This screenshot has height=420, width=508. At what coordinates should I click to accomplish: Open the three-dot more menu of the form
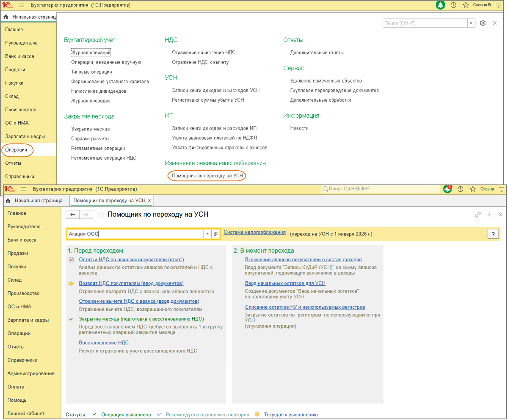pyautogui.click(x=489, y=215)
